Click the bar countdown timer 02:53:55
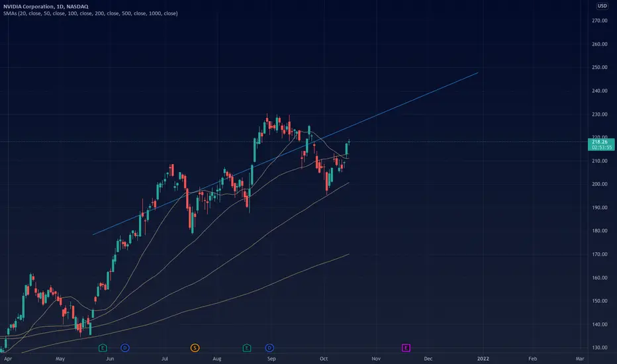 point(602,148)
